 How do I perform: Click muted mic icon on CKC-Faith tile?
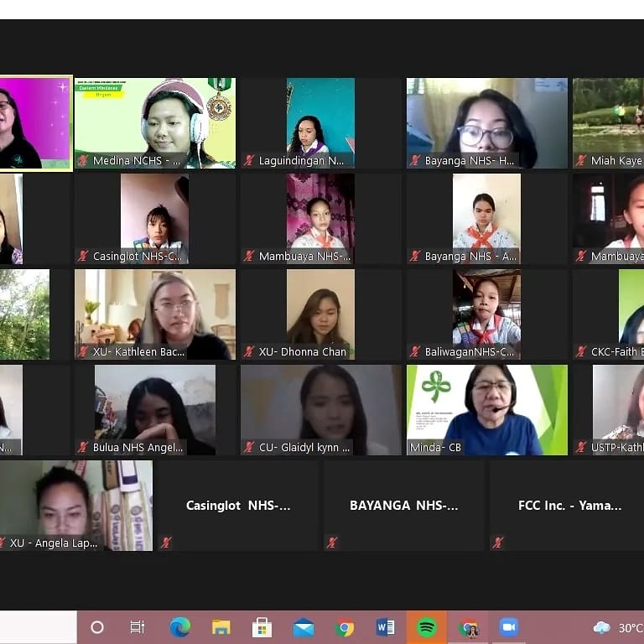click(581, 352)
